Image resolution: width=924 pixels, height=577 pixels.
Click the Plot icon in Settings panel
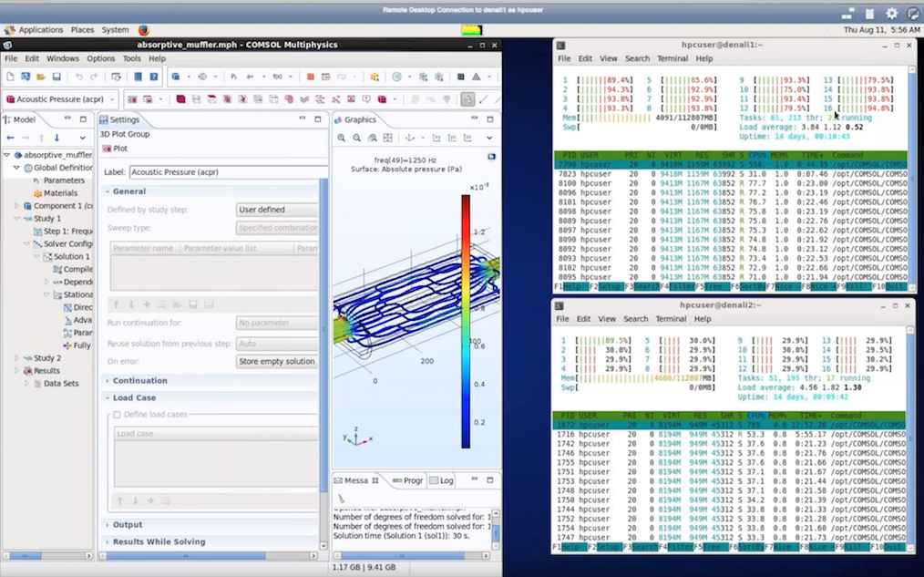[107, 149]
